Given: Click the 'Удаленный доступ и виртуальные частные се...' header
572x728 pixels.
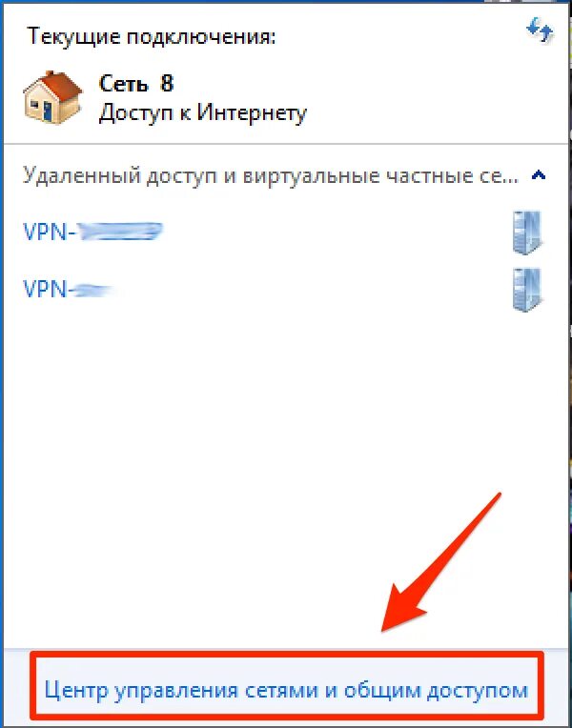Looking at the screenshot, I should click(x=270, y=176).
